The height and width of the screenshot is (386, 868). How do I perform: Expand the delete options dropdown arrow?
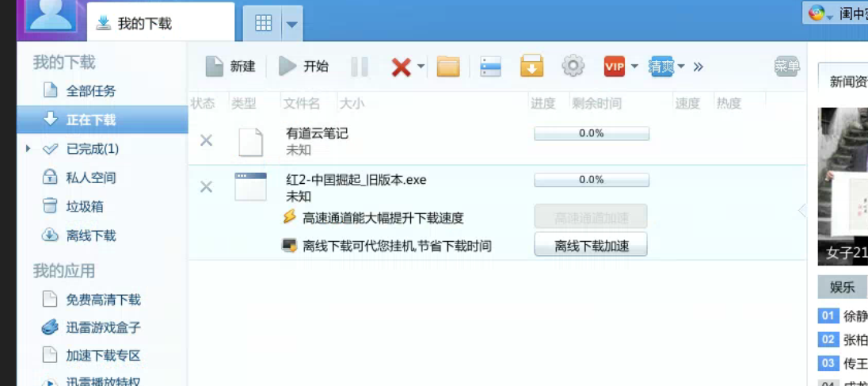(x=421, y=67)
